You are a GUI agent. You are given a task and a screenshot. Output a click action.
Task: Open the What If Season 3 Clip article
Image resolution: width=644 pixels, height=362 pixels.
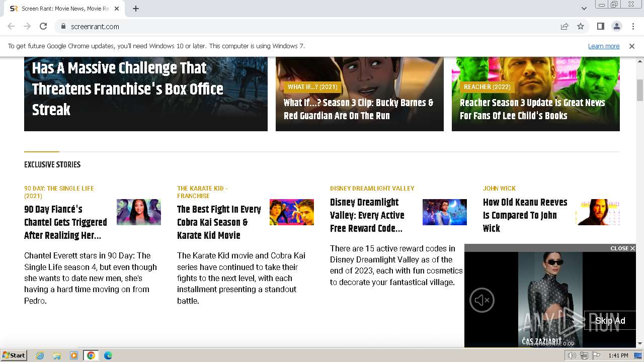[359, 109]
